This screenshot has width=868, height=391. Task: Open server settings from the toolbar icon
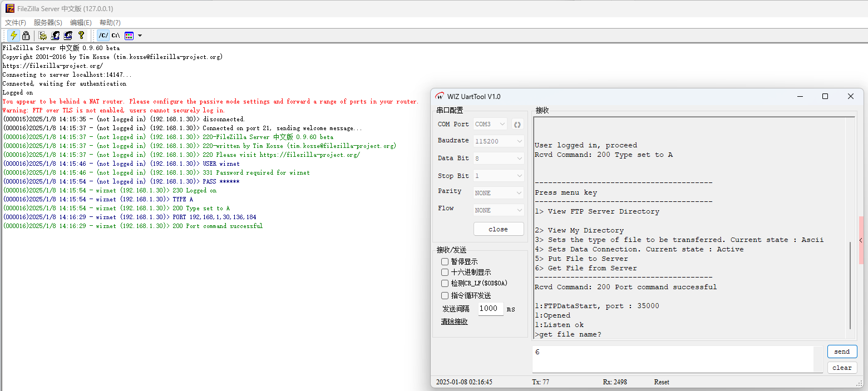click(x=43, y=36)
